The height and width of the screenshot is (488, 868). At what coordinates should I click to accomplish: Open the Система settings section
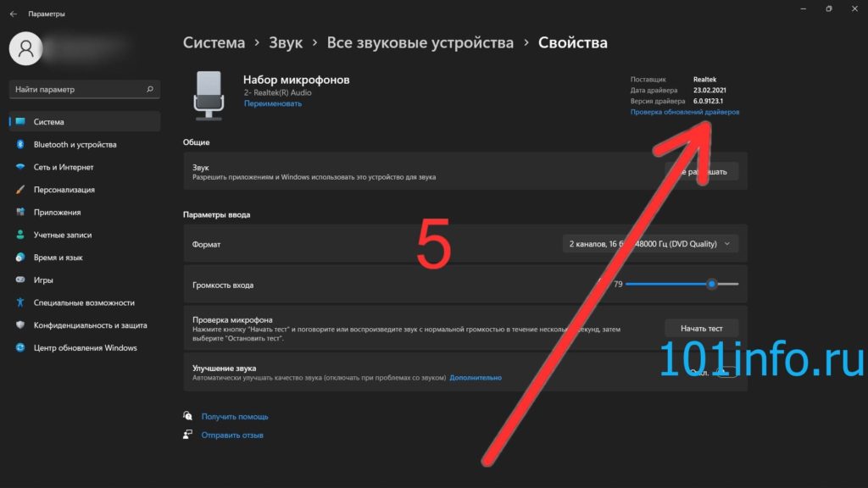pyautogui.click(x=85, y=122)
